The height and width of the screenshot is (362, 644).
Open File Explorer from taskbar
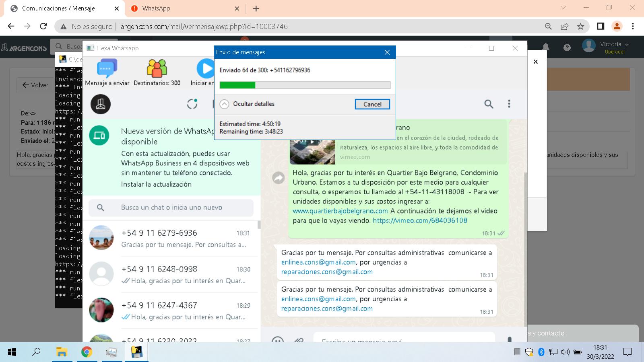[x=61, y=352]
